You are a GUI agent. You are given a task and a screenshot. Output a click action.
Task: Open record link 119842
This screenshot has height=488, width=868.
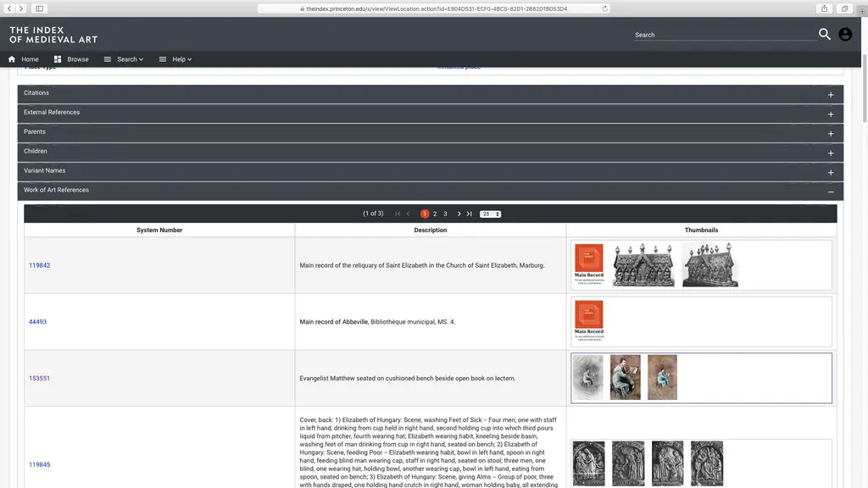pyautogui.click(x=39, y=265)
